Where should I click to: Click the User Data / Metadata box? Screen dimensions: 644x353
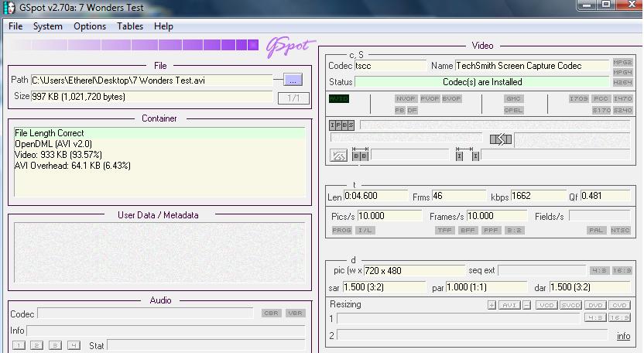coord(159,252)
